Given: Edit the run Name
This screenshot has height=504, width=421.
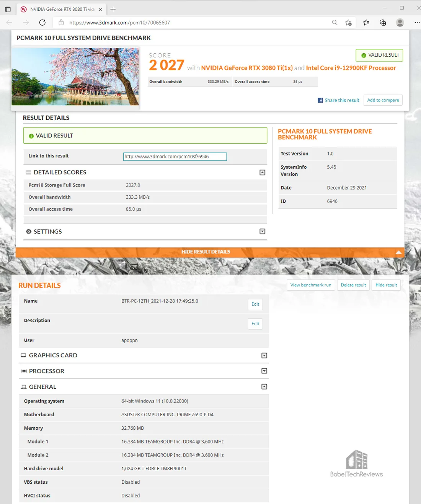Looking at the screenshot, I should tap(255, 304).
